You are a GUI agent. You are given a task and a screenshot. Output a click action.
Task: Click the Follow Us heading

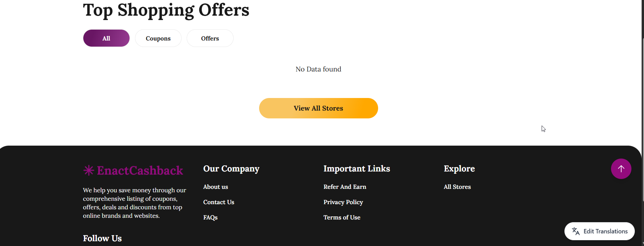pos(102,238)
